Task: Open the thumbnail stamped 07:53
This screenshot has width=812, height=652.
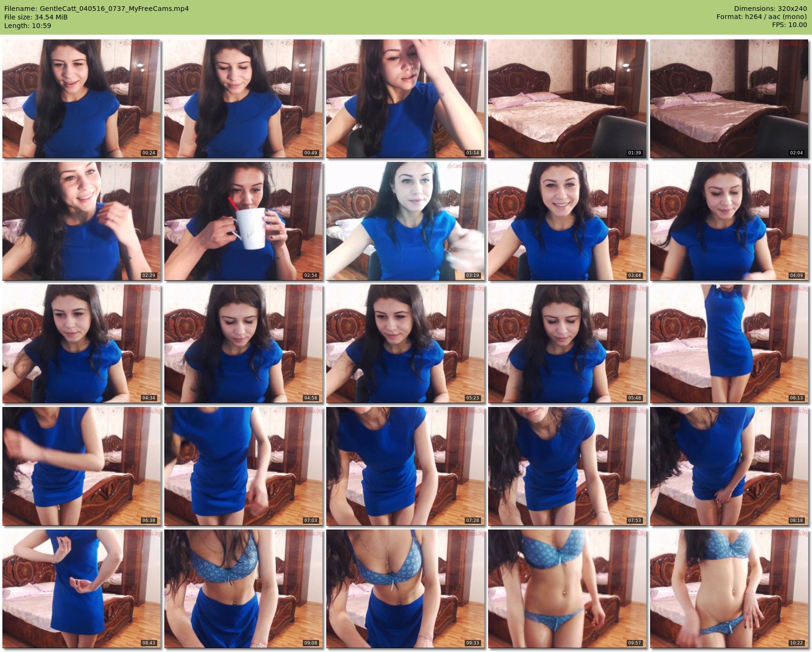Action: (567, 466)
